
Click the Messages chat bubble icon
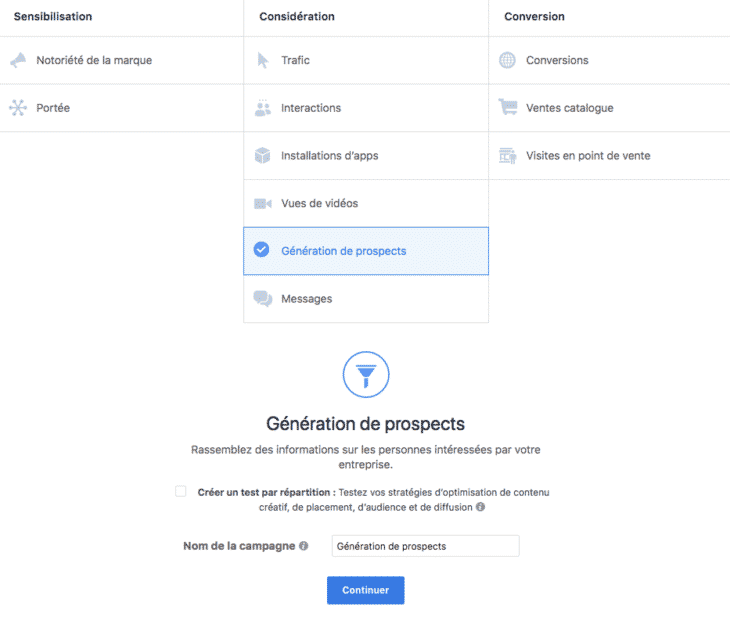pyautogui.click(x=263, y=299)
